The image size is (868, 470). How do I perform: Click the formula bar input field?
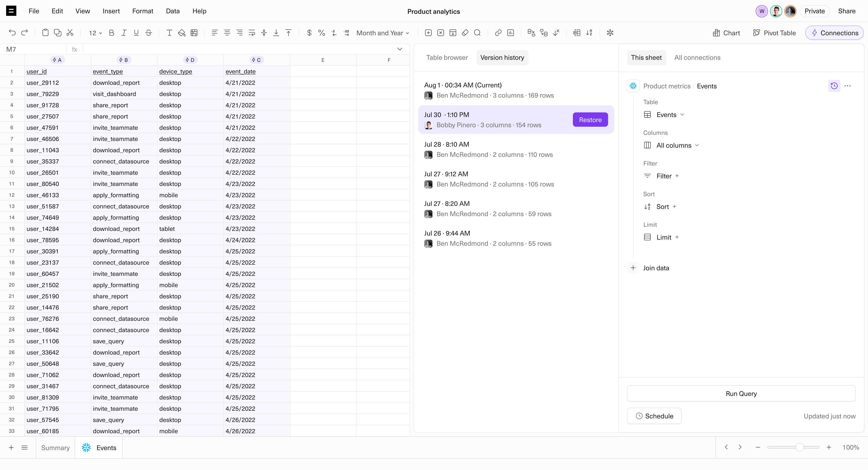tap(236, 49)
